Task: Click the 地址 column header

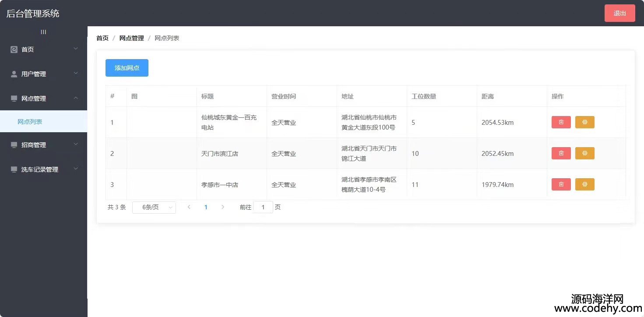Action: click(348, 96)
